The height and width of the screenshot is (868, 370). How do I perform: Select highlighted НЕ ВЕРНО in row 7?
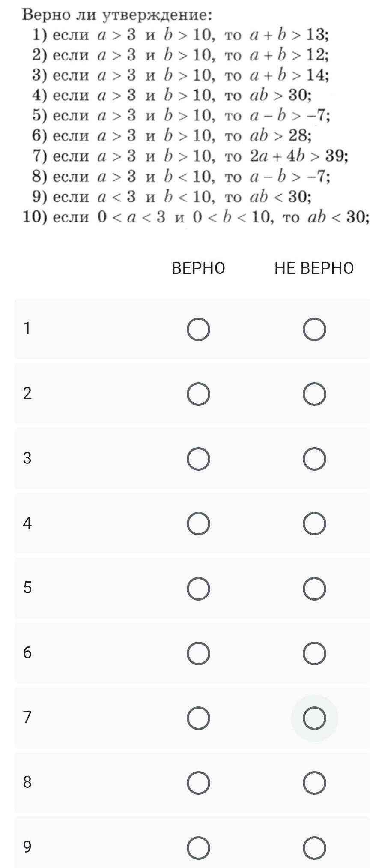click(x=314, y=718)
